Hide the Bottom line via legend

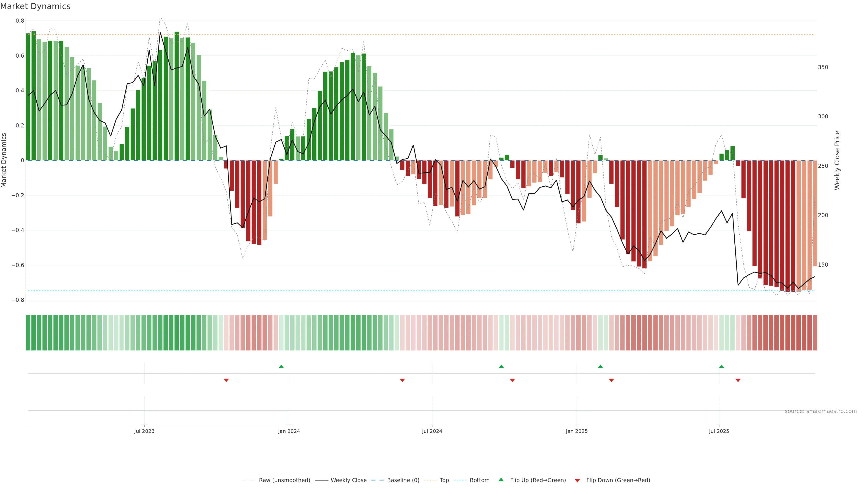click(479, 480)
